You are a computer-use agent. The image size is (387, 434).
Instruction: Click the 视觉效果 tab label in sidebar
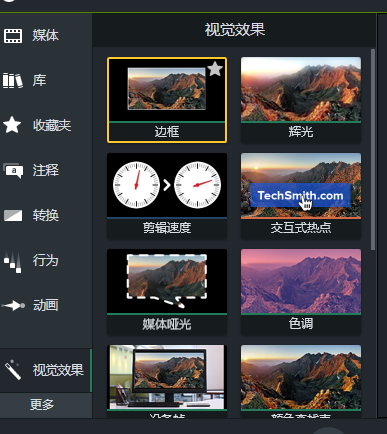click(x=58, y=370)
